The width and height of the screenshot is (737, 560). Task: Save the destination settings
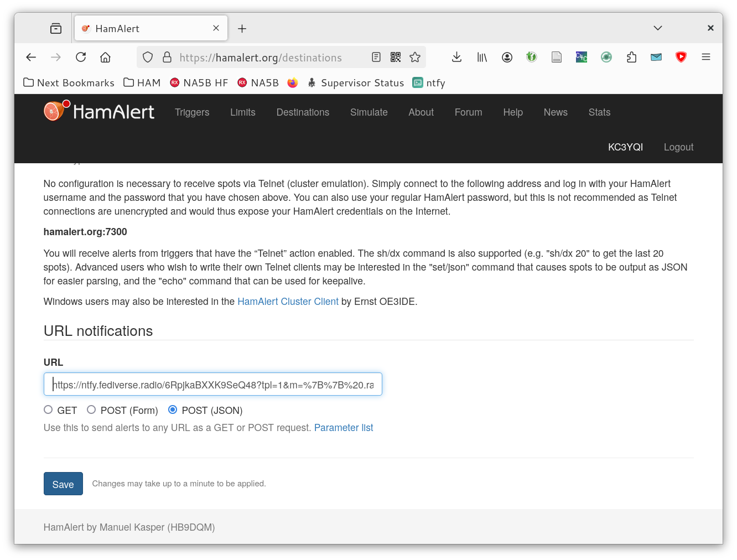pyautogui.click(x=63, y=484)
